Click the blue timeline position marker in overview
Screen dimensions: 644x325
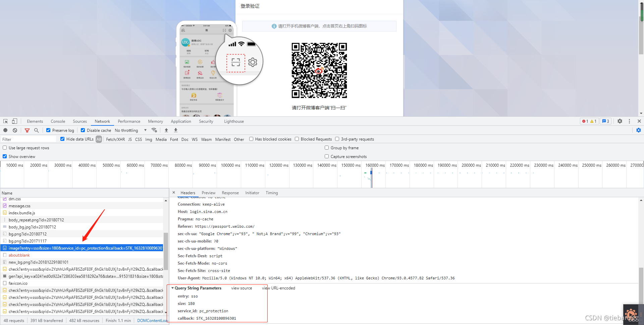371,172
